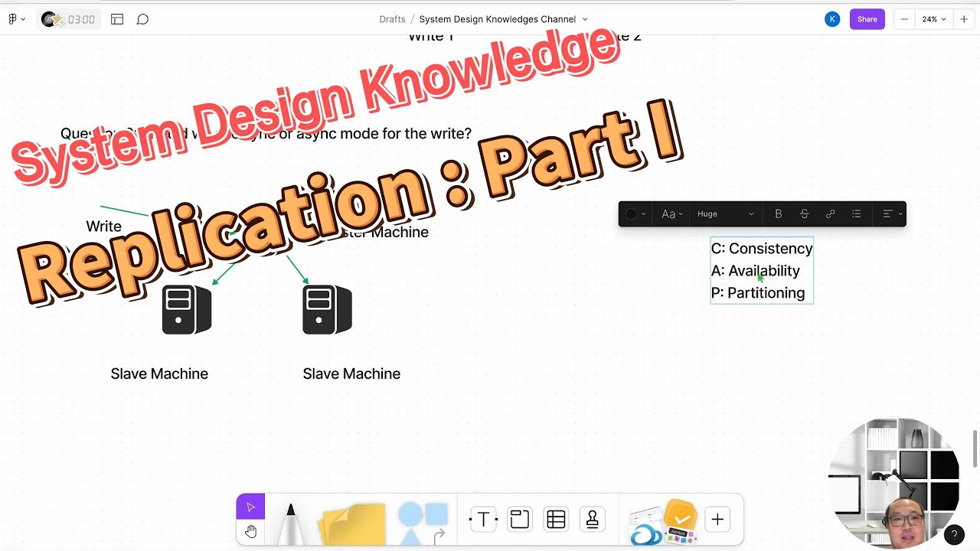Screen dimensions: 980x551
Task: Select the Hand tool
Action: (250, 531)
